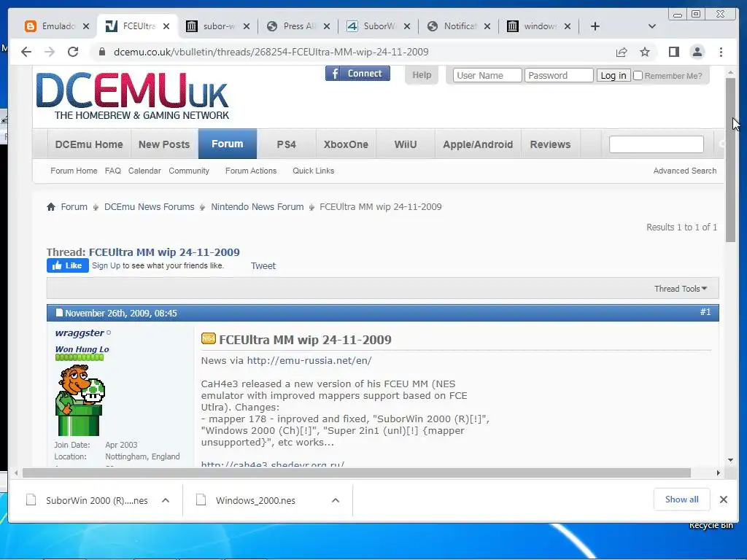The height and width of the screenshot is (560, 747).
Task: Share this page via address bar icon
Action: coord(622,52)
